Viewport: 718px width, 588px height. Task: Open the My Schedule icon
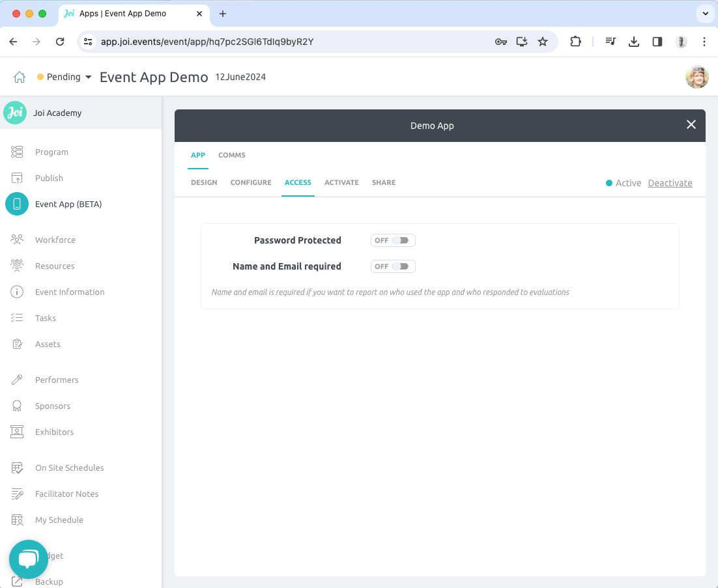(17, 520)
